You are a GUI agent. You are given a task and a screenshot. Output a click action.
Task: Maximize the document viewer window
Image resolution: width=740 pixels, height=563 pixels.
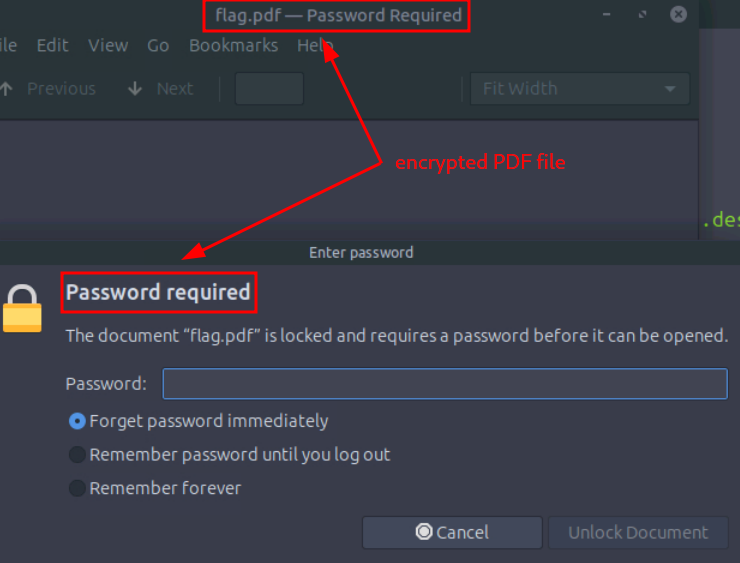[643, 15]
